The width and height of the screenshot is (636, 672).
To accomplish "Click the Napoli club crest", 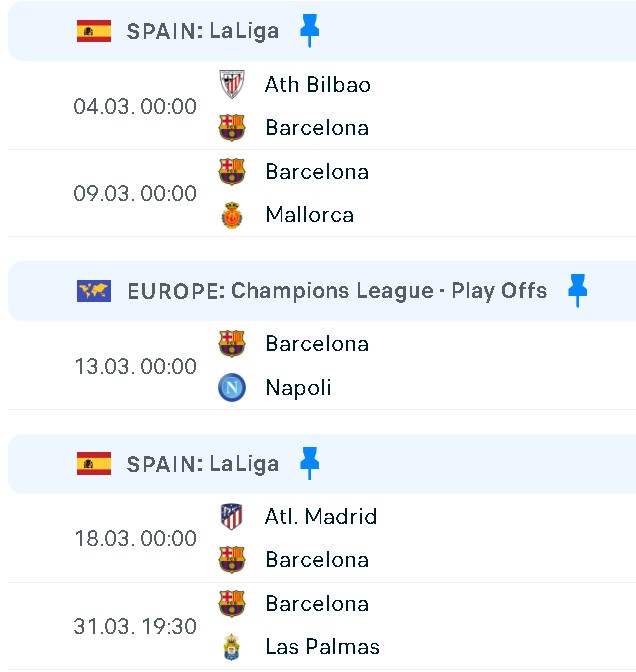I will pyautogui.click(x=232, y=388).
